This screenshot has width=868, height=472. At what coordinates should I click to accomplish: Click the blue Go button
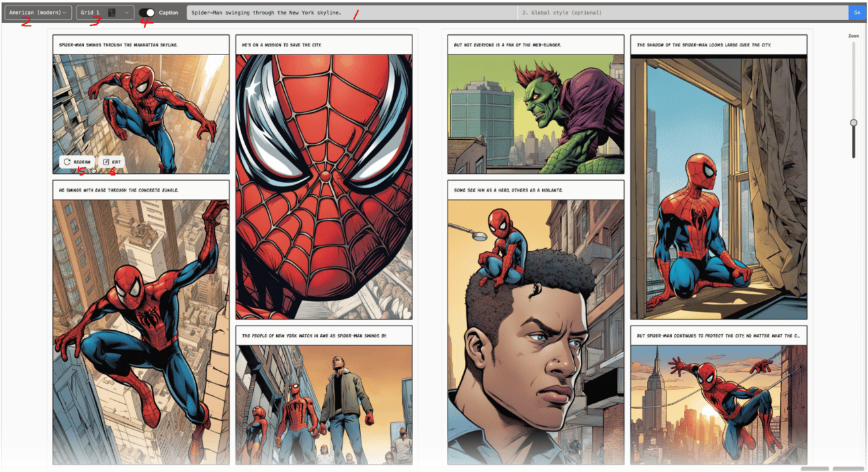coord(857,12)
